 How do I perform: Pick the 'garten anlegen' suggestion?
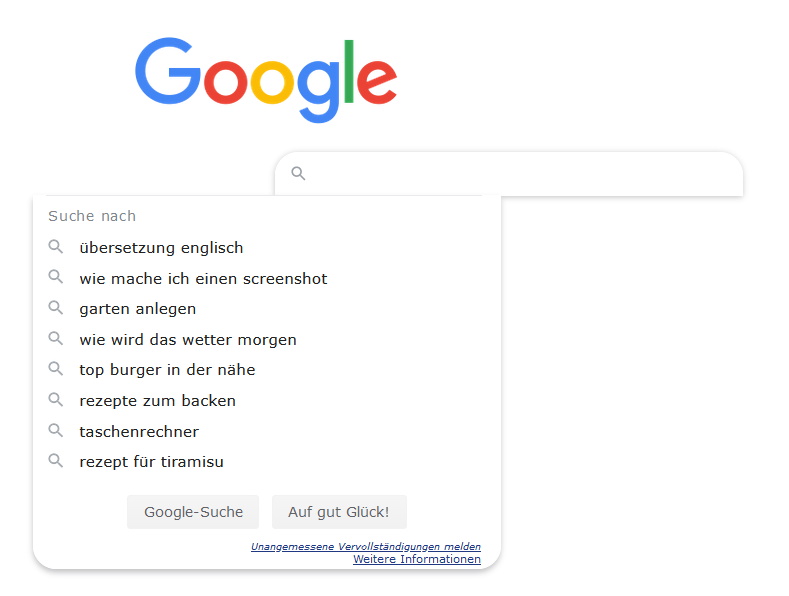(138, 309)
